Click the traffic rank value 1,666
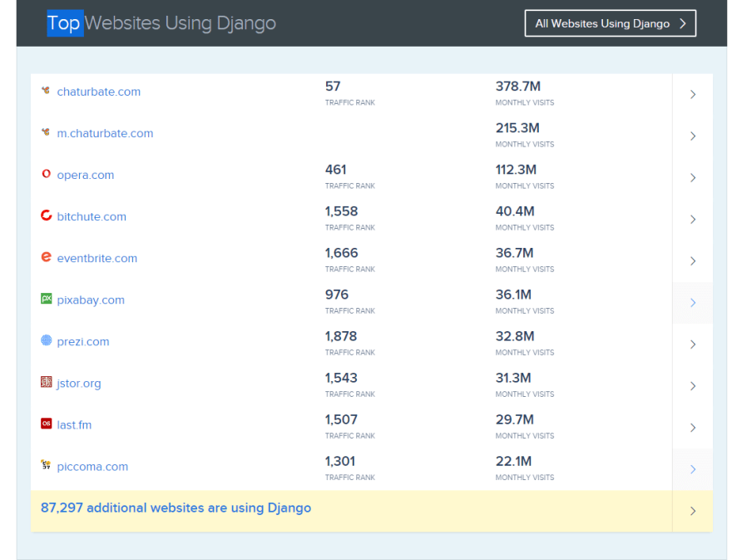Image resolution: width=732 pixels, height=560 pixels. point(341,253)
